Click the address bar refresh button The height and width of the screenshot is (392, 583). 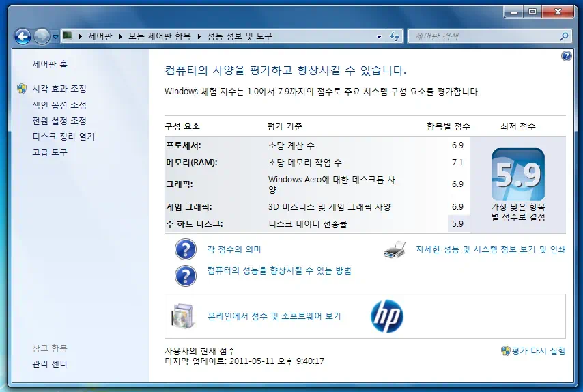(x=395, y=36)
